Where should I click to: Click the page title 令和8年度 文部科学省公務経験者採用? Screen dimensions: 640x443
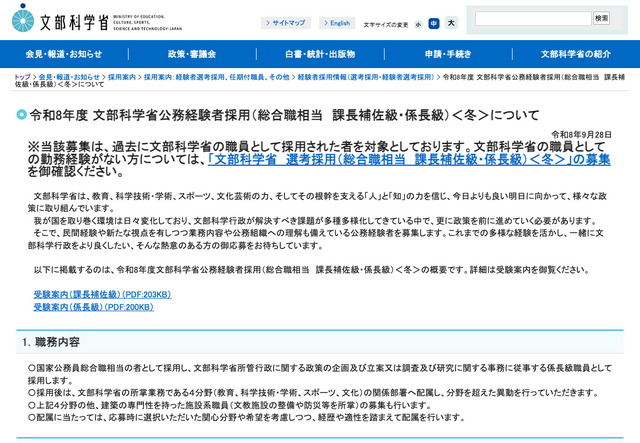point(284,115)
